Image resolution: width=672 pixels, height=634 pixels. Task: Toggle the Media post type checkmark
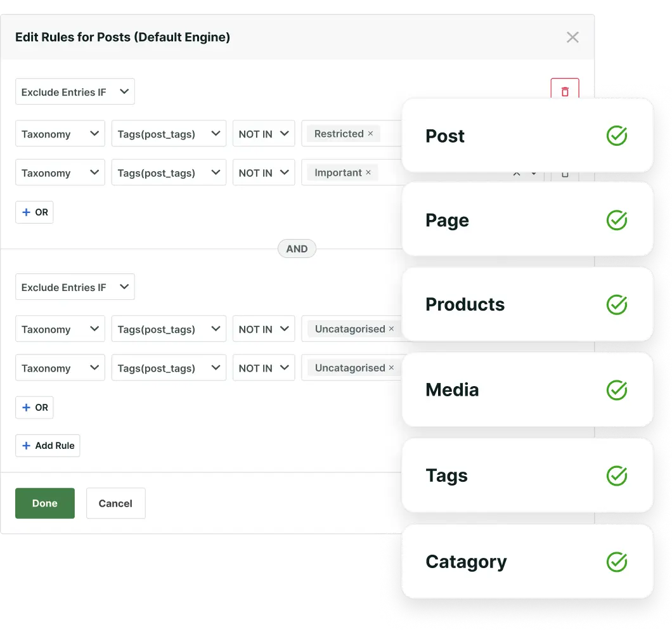[616, 389]
